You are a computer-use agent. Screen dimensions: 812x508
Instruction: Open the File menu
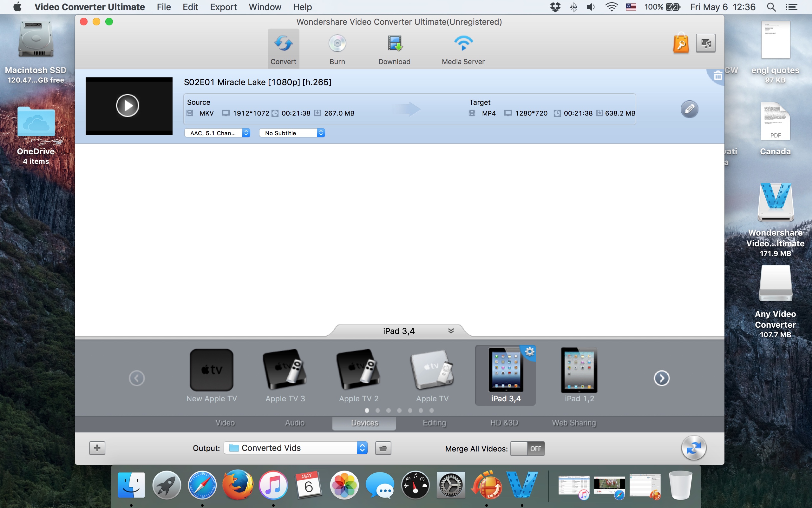coord(164,7)
